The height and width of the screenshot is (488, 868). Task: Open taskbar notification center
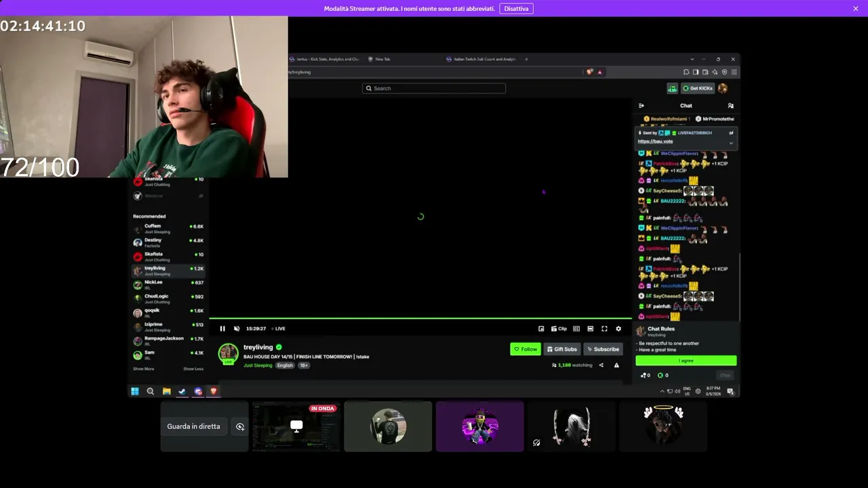pos(730,391)
